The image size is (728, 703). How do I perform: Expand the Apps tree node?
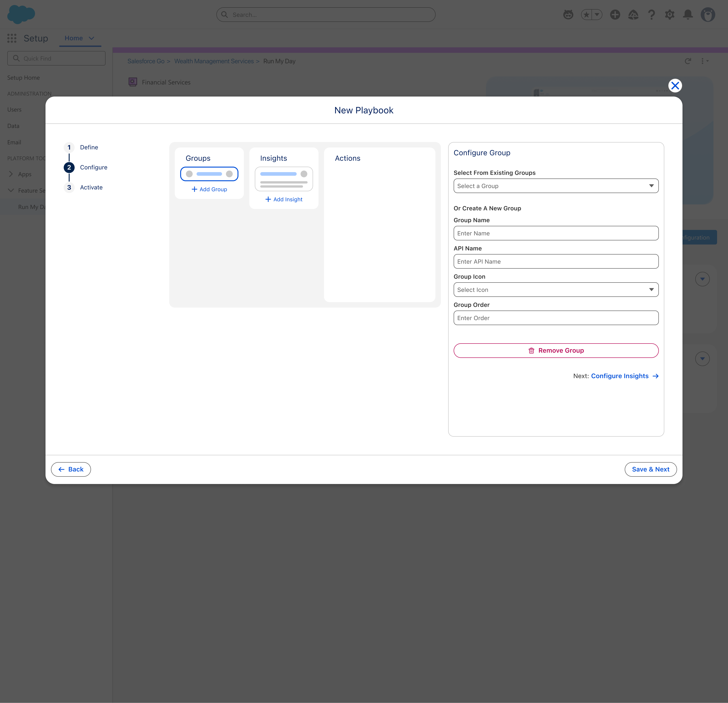(x=11, y=174)
